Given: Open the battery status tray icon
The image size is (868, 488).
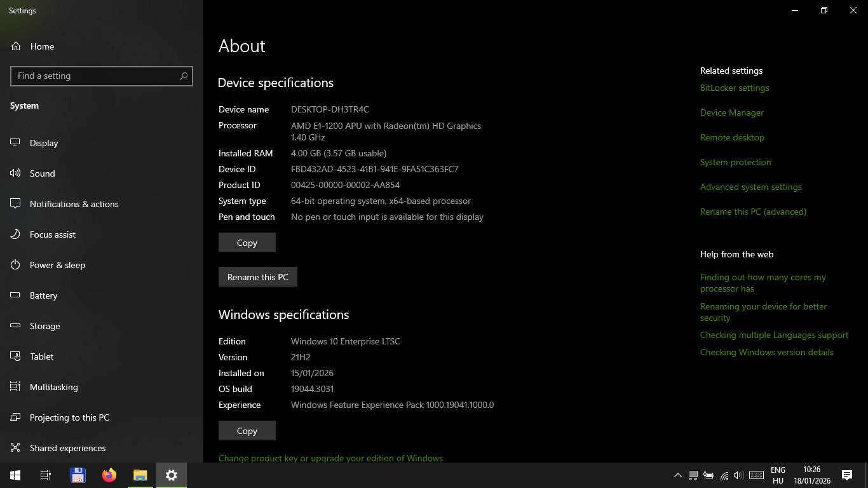Looking at the screenshot, I should (x=708, y=475).
